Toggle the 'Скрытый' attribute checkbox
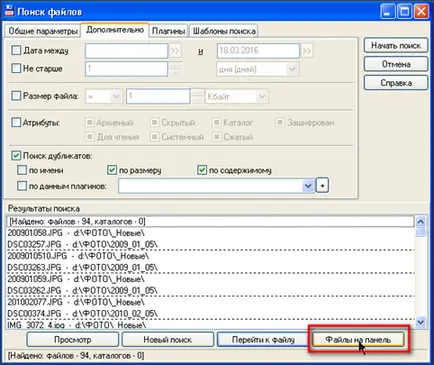 (154, 122)
